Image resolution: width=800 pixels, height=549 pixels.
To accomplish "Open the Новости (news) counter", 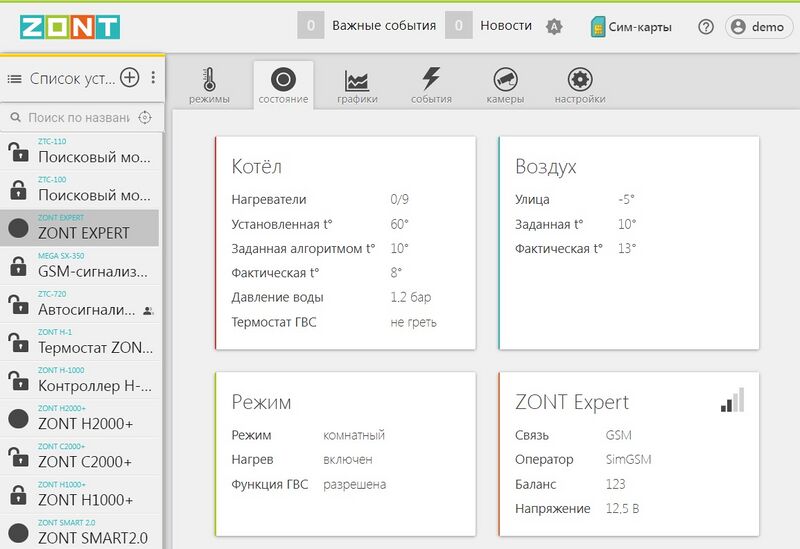I will click(458, 26).
